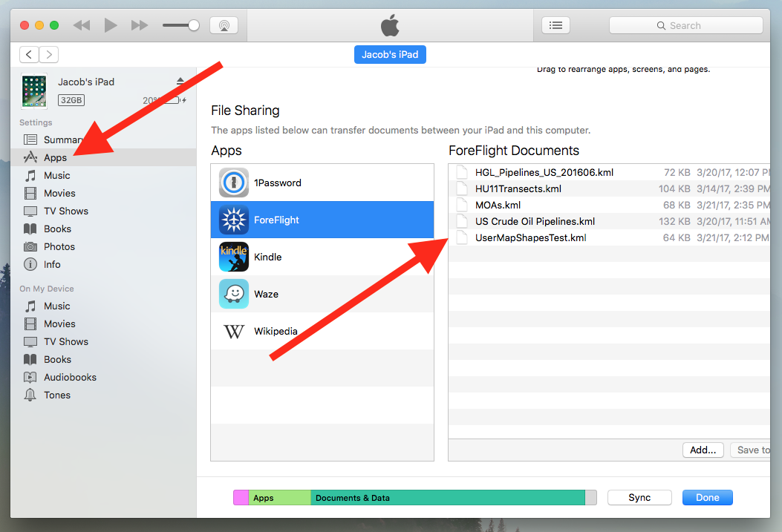The image size is (782, 532).
Task: Select the MOAs.kml file
Action: coord(498,205)
